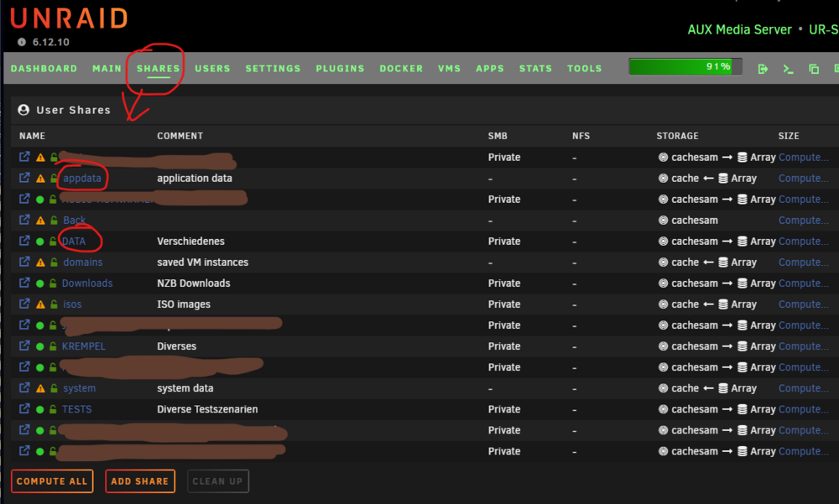This screenshot has height=504, width=839.
Task: Click the ADD SHARE button
Action: (140, 481)
